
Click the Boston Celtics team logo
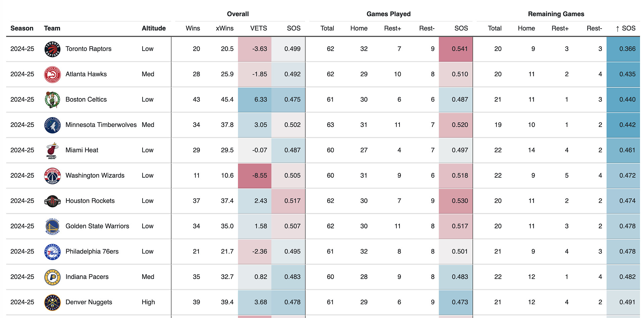click(x=52, y=100)
